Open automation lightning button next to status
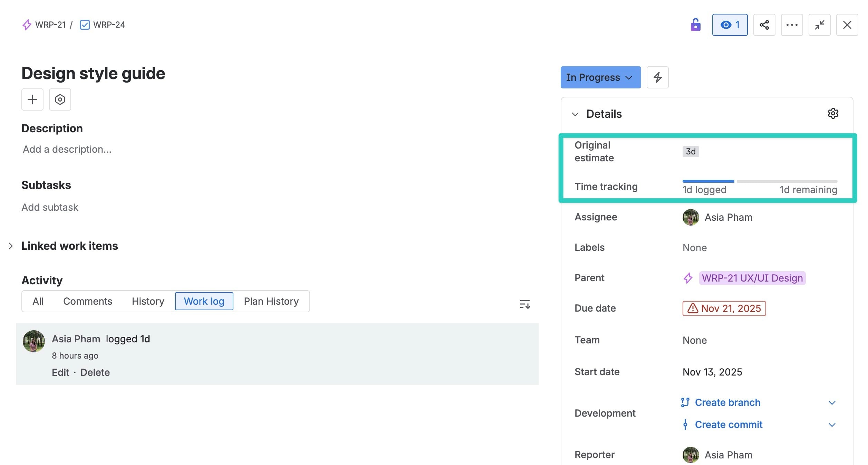 [658, 77]
